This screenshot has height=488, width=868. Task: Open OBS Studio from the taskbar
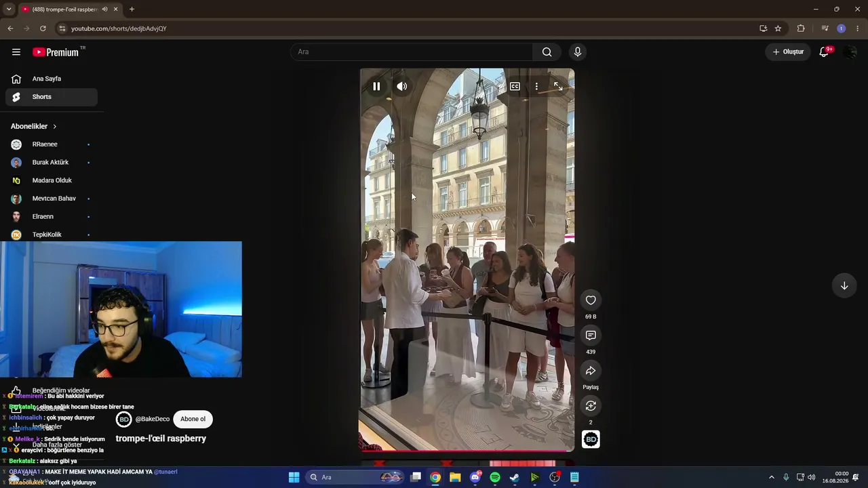555,477
